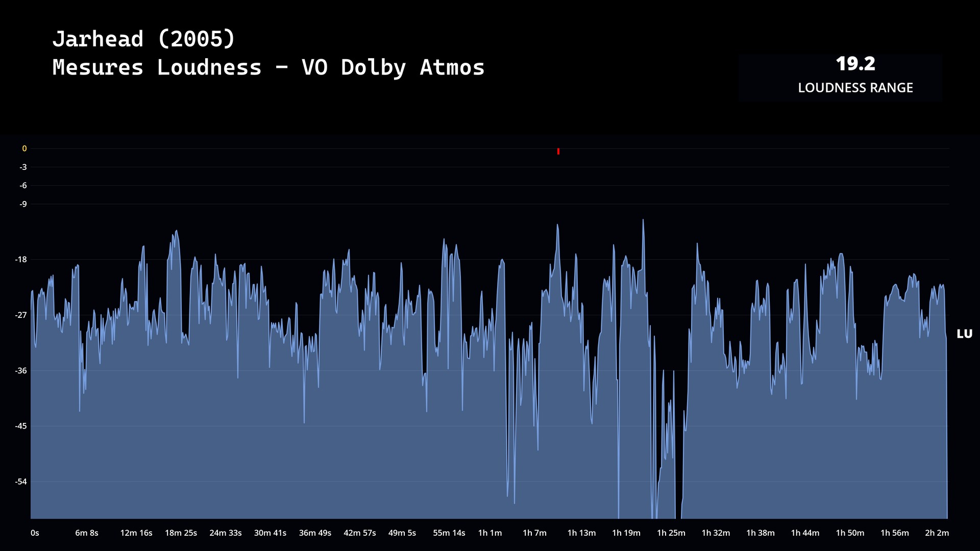This screenshot has width=980, height=551.
Task: Click the -3 label on the y-axis
Action: click(x=23, y=167)
